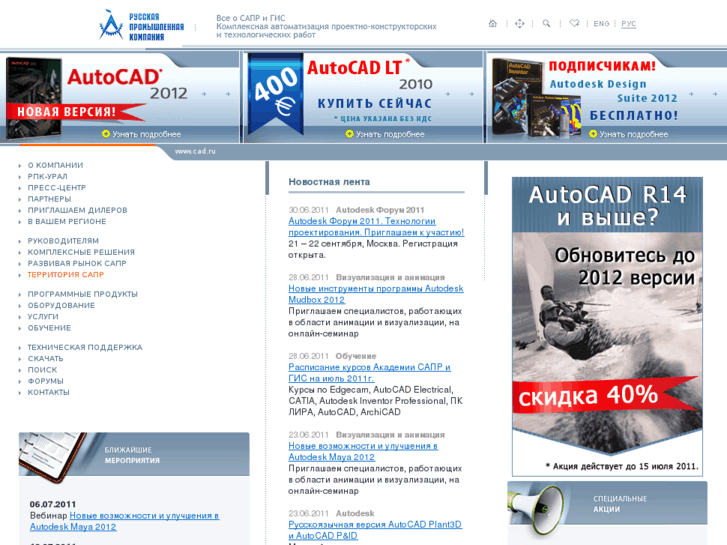The image size is (727, 545).
Task: Click the planner notebook icon by Ближайшие мероприятия
Action: tap(52, 456)
